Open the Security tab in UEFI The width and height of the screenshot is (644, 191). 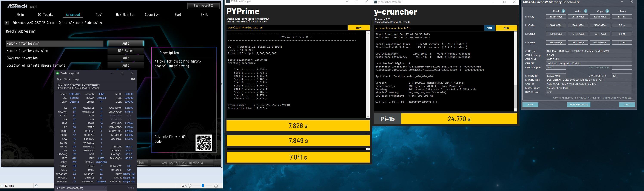point(152,14)
